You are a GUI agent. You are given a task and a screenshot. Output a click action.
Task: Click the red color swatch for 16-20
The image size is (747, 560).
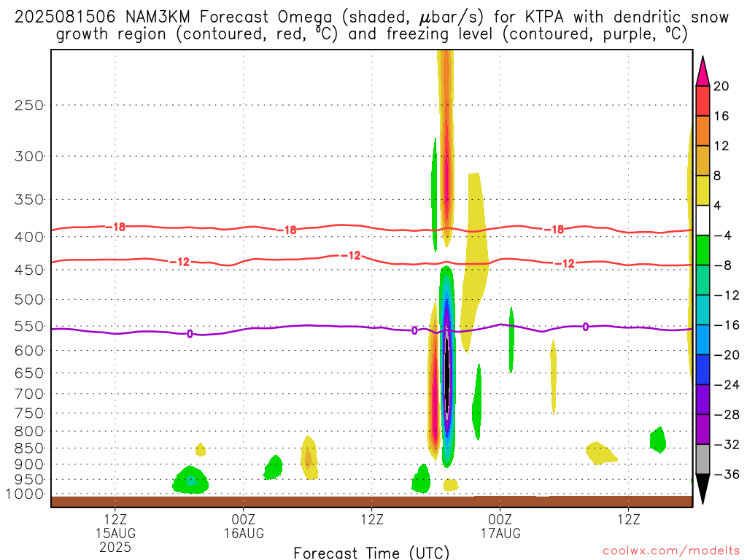click(x=703, y=101)
